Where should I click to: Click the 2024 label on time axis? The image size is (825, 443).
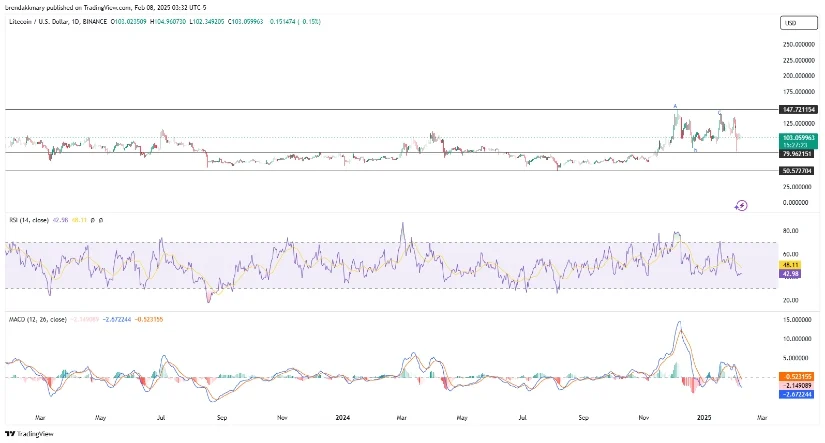click(x=344, y=415)
